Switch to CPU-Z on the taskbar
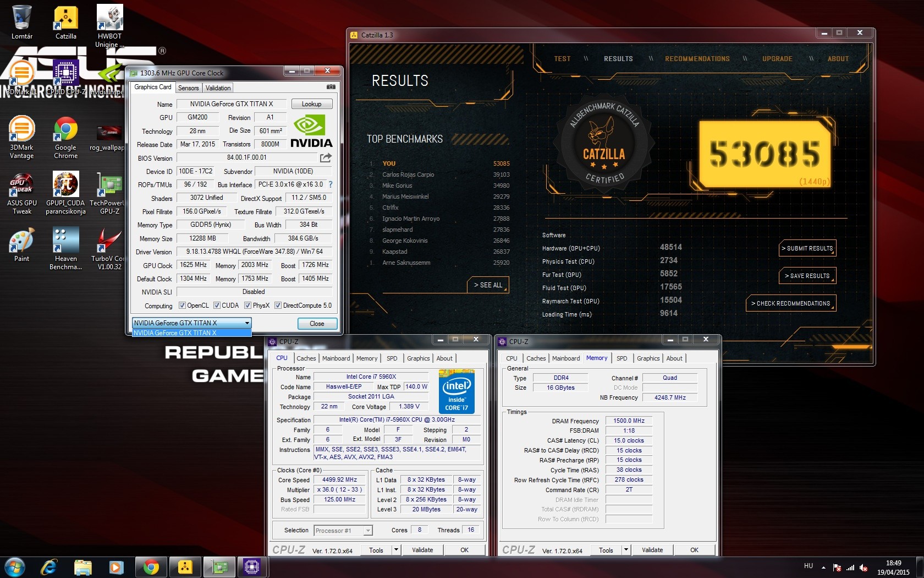The height and width of the screenshot is (578, 924). coord(252,567)
